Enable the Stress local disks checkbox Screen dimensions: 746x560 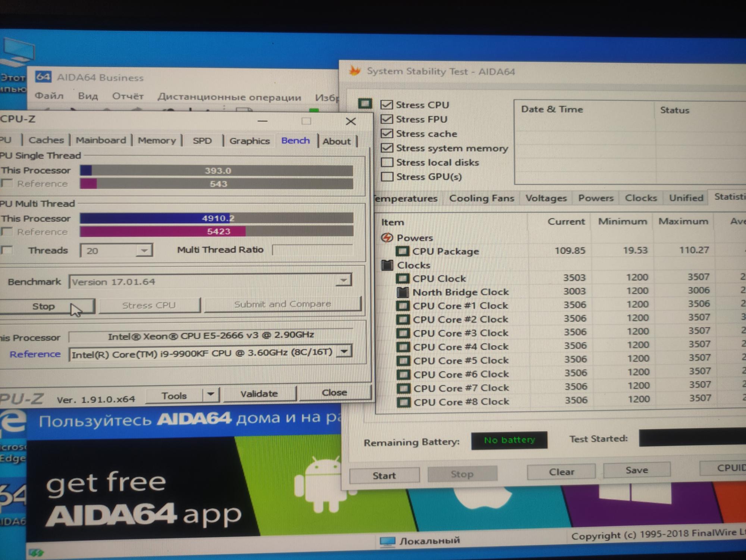coord(387,162)
